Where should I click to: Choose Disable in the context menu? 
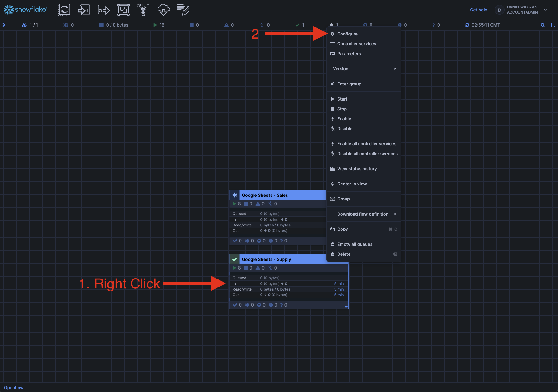345,129
